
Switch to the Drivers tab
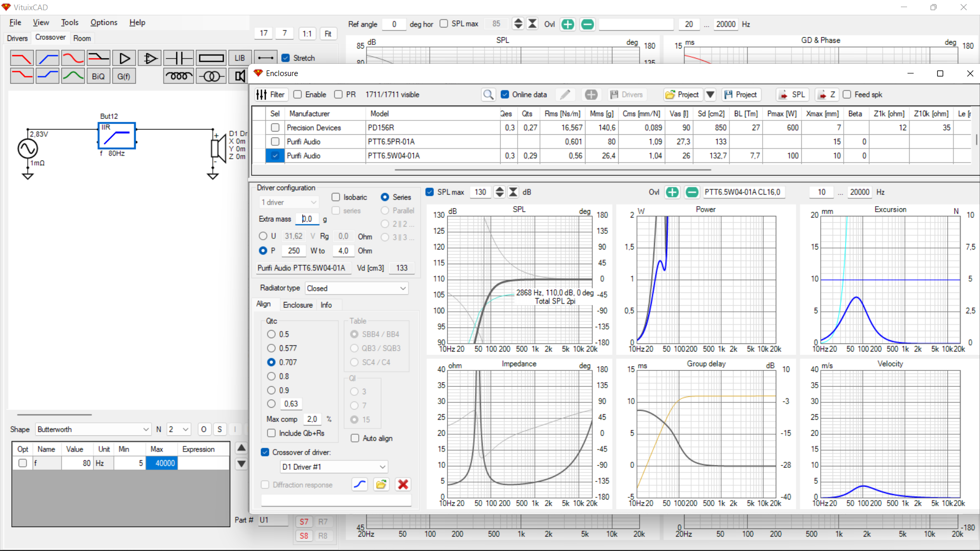pyautogui.click(x=17, y=38)
